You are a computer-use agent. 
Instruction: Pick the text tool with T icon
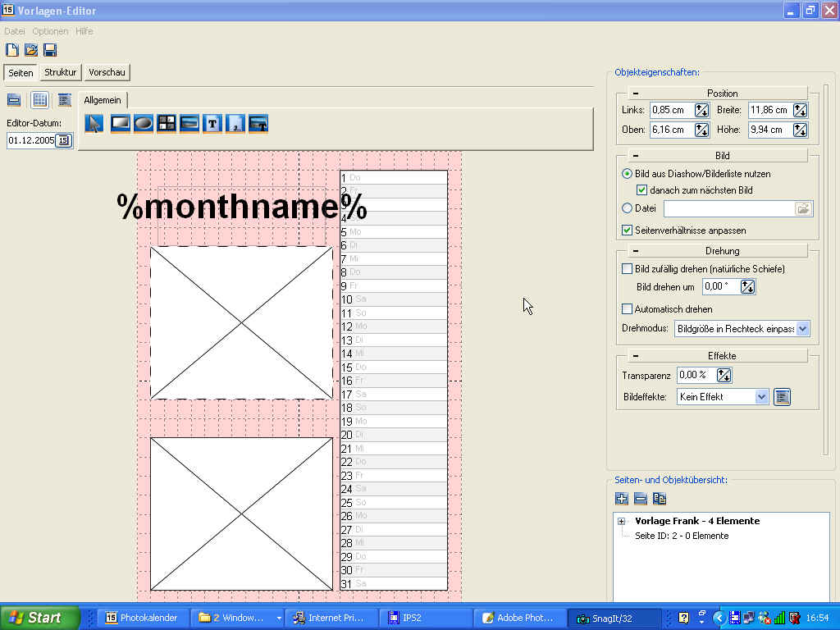coord(212,124)
